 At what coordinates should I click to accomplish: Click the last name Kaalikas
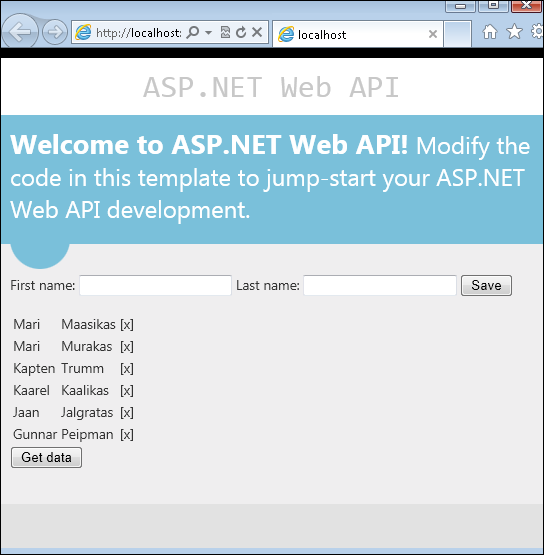point(85,391)
